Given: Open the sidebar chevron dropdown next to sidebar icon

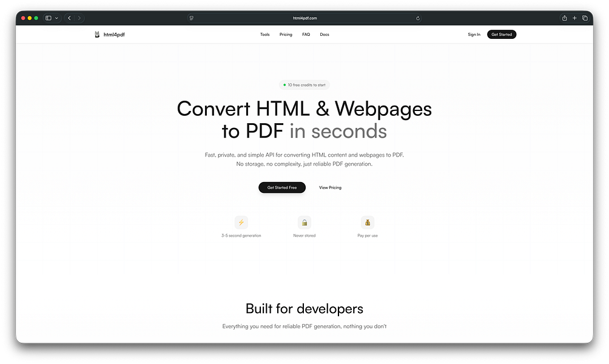Looking at the screenshot, I should tap(57, 18).
